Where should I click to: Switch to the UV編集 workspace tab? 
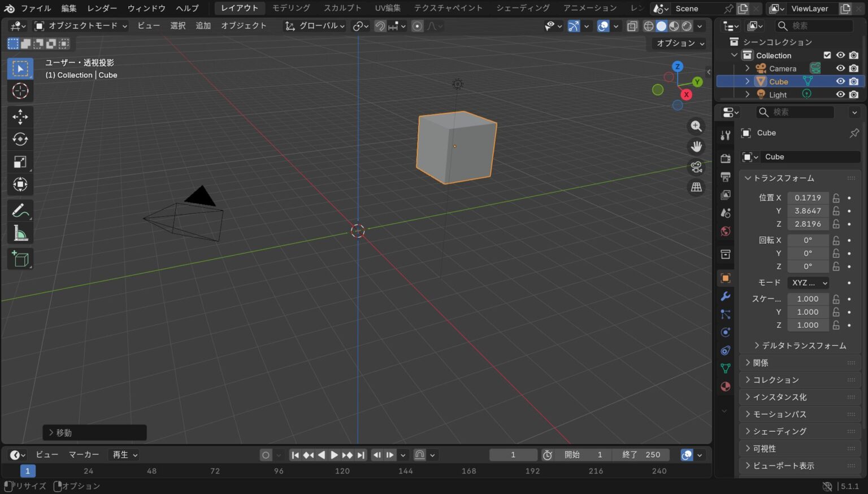pyautogui.click(x=388, y=8)
